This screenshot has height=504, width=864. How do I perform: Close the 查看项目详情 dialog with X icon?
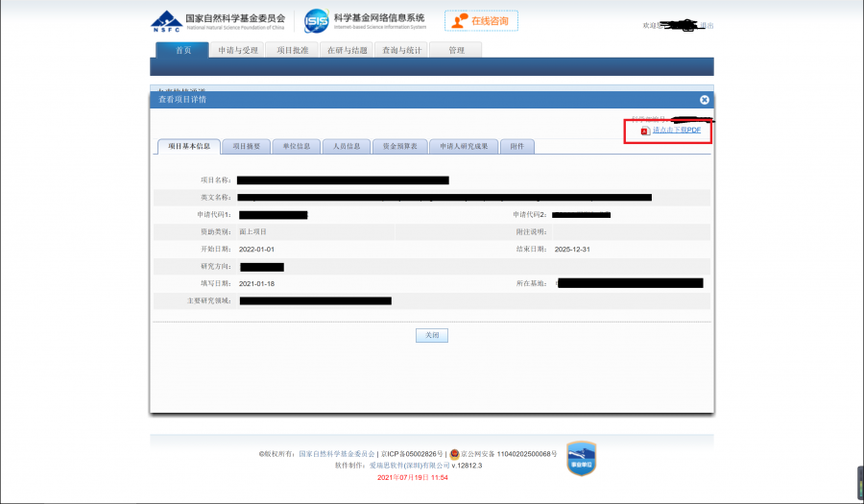(x=704, y=100)
